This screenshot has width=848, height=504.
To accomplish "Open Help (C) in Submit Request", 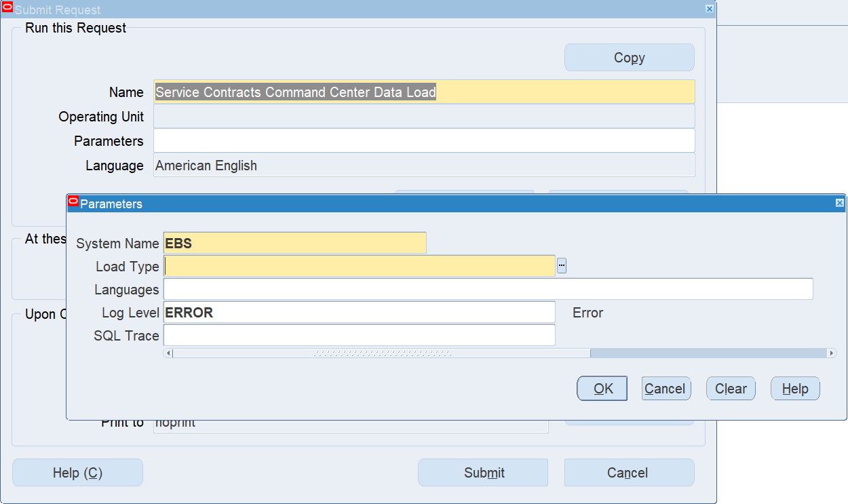I will 77,473.
